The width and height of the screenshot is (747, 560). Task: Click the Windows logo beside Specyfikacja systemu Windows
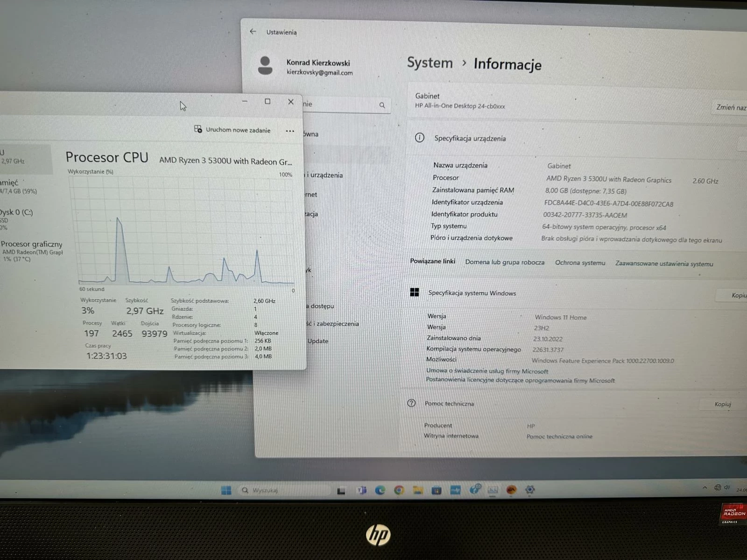(x=414, y=292)
